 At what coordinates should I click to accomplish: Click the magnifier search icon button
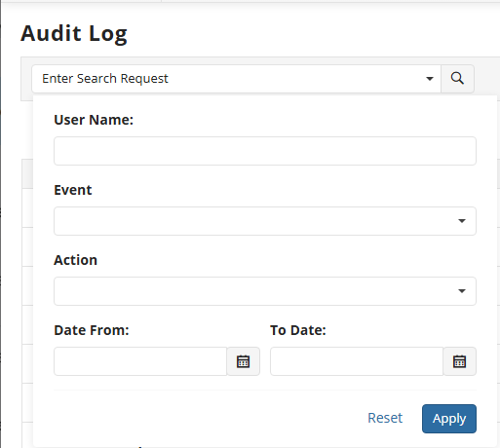pyautogui.click(x=457, y=79)
